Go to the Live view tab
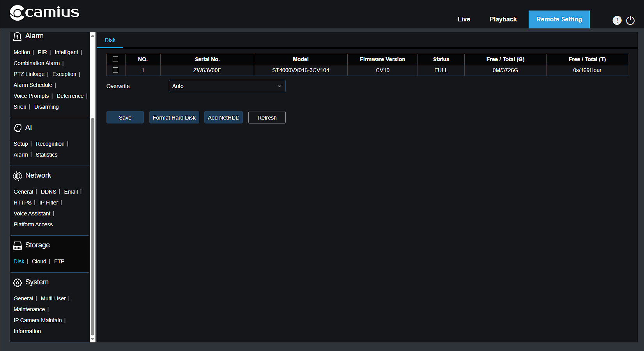Viewport: 644px width, 351px height. coord(464,19)
